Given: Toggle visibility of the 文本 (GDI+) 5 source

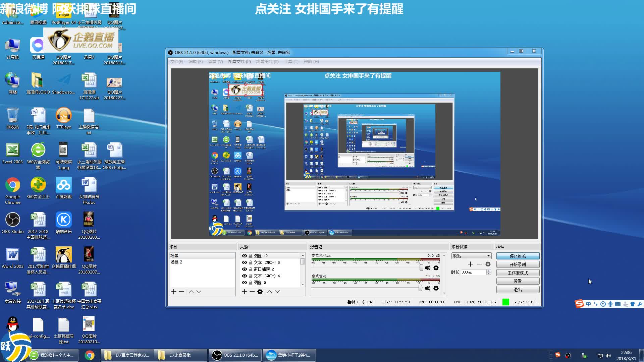Looking at the screenshot, I should pos(245,262).
